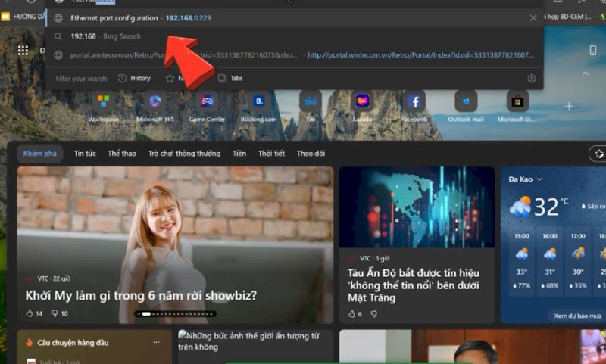The height and width of the screenshot is (364, 606).
Task: Open address bar search settings gear
Action: coord(532,79)
